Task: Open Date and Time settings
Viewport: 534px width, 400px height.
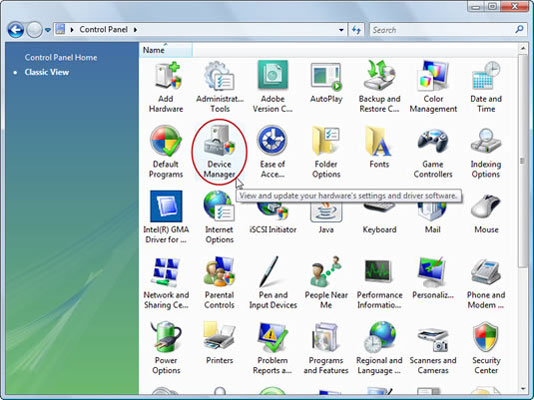Action: click(486, 87)
